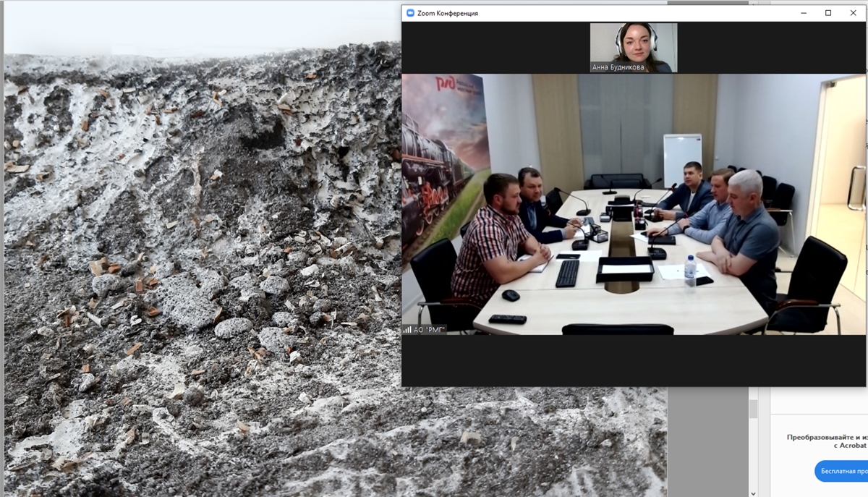Select Anna Budnikova's video thumbnail

[634, 48]
